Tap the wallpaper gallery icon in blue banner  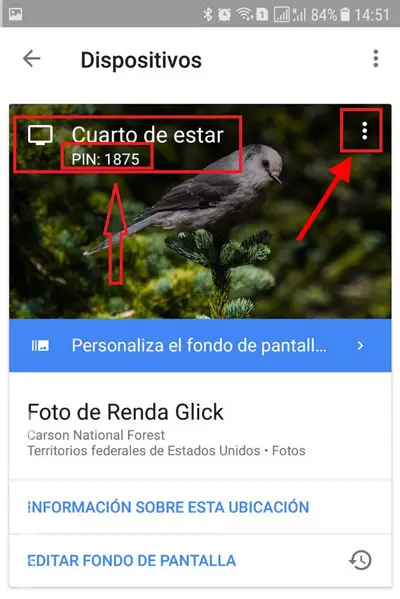tap(40, 346)
